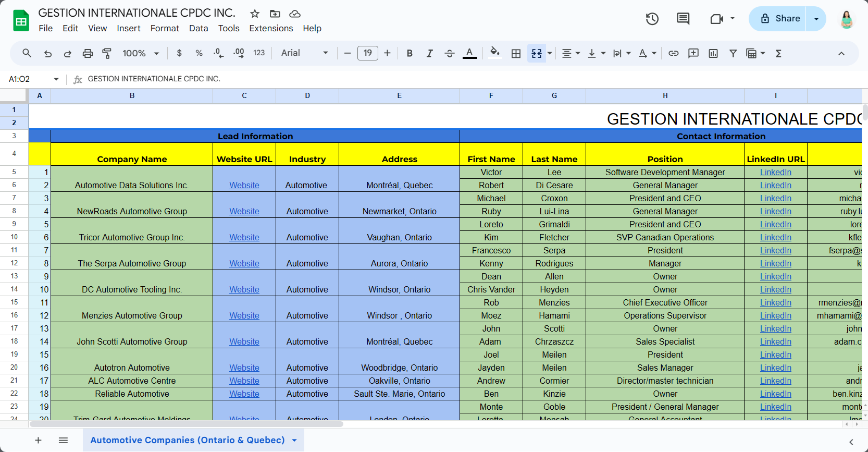Collapse the toolbar with chevron
868x452 pixels.
point(841,53)
